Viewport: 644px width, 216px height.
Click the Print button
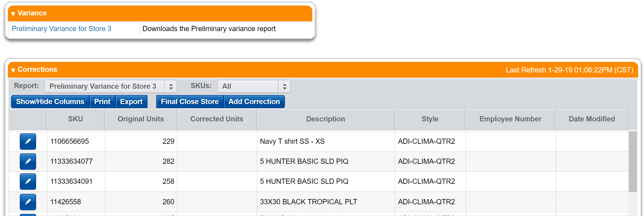[x=102, y=102]
